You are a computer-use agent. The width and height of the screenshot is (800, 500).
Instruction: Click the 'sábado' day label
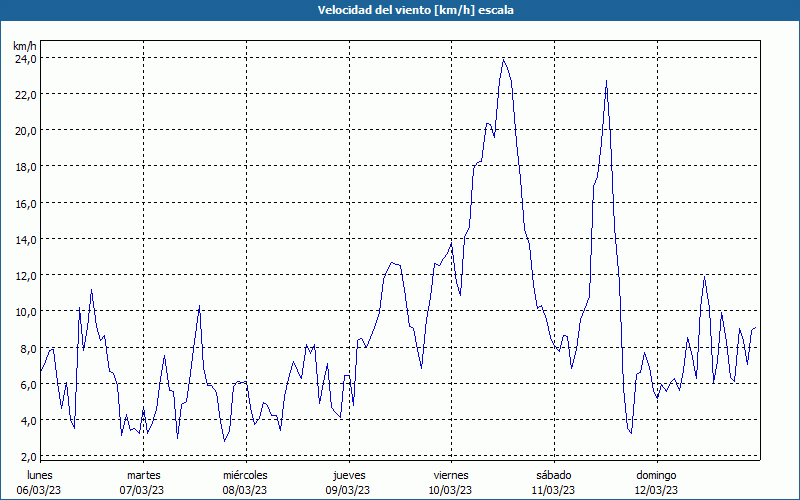(x=554, y=475)
